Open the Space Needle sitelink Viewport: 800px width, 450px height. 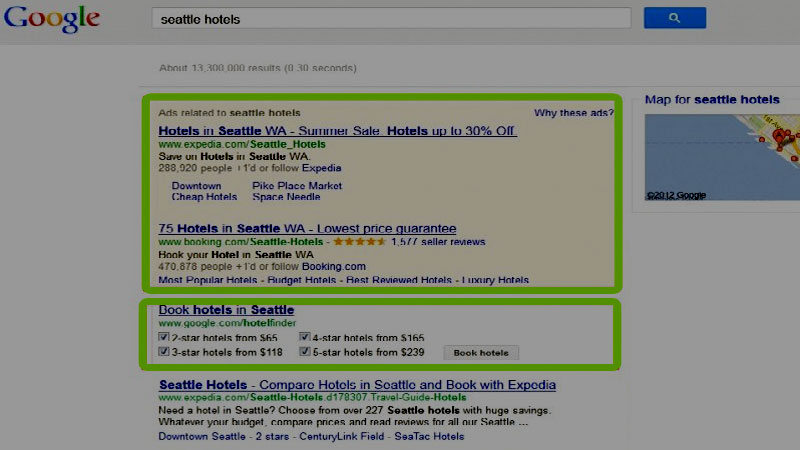click(286, 197)
